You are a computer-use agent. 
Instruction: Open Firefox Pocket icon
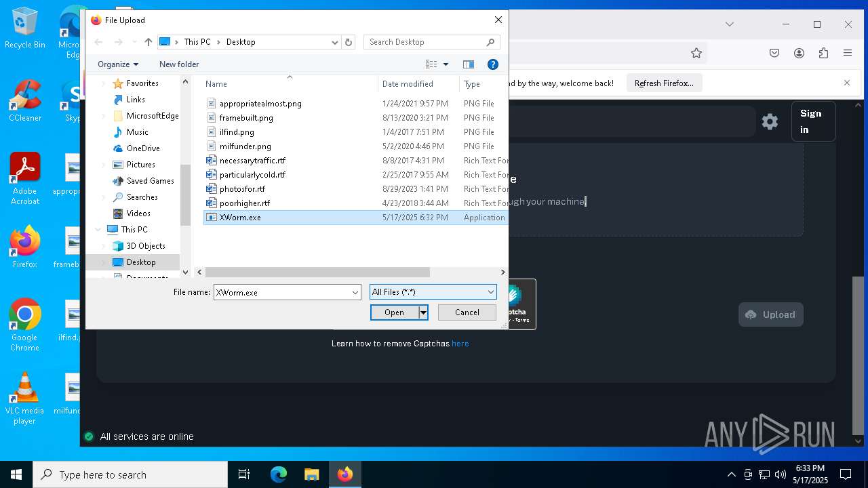(774, 53)
